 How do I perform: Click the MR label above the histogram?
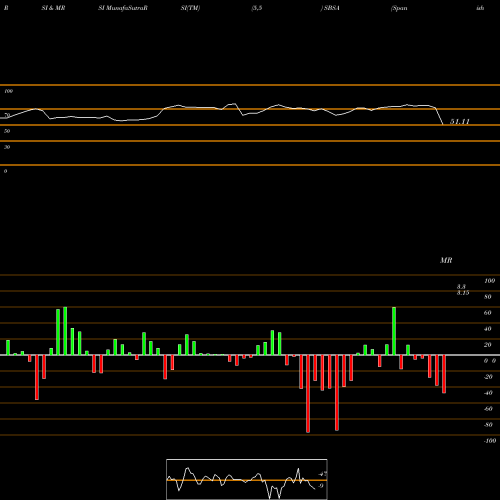click(x=446, y=260)
